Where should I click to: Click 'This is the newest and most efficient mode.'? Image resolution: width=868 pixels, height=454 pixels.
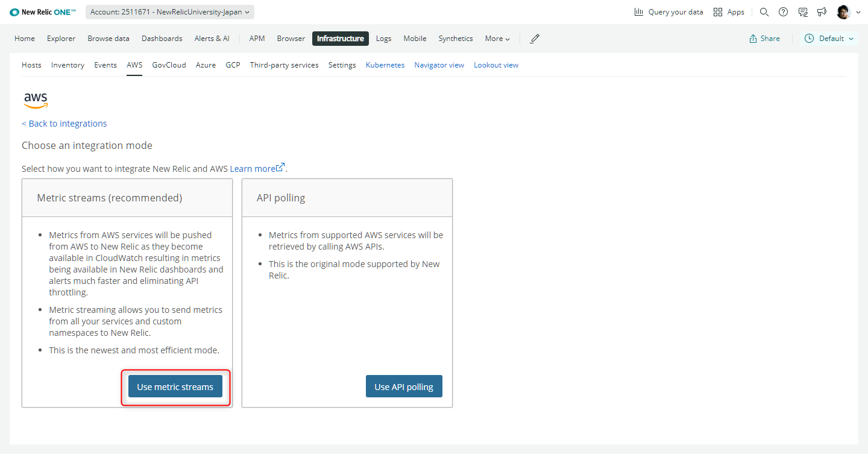coord(134,350)
